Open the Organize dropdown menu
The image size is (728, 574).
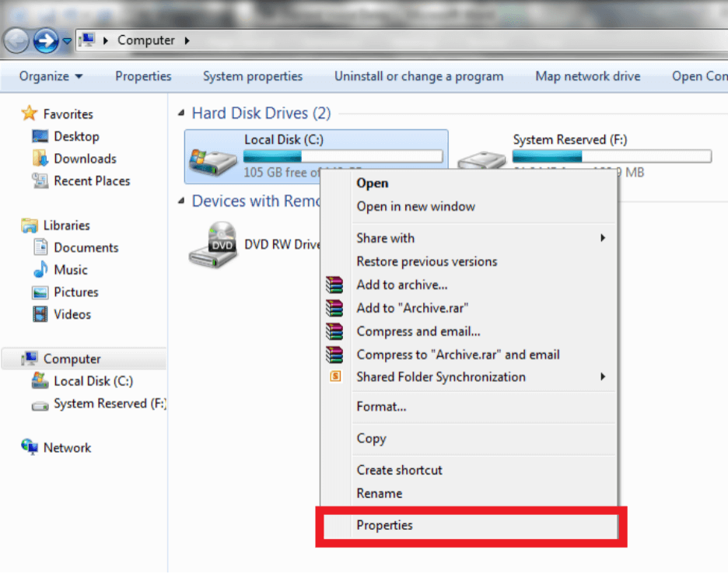coord(51,76)
